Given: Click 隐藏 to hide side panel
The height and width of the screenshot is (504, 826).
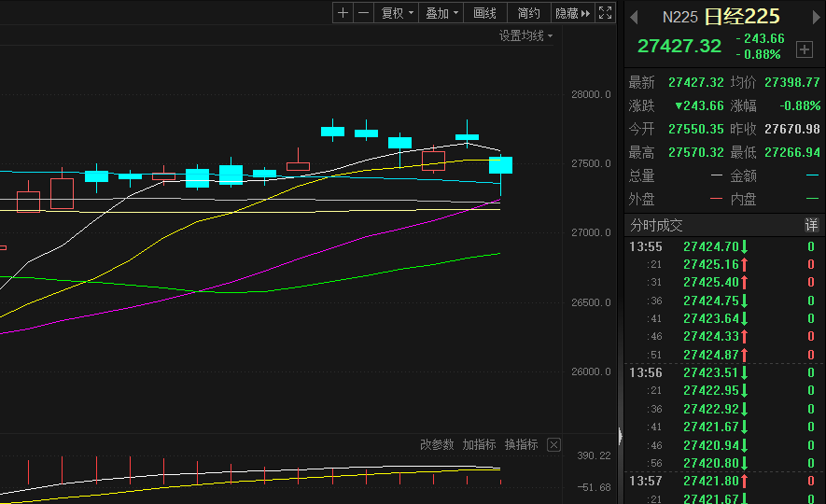Looking at the screenshot, I should click(x=573, y=13).
